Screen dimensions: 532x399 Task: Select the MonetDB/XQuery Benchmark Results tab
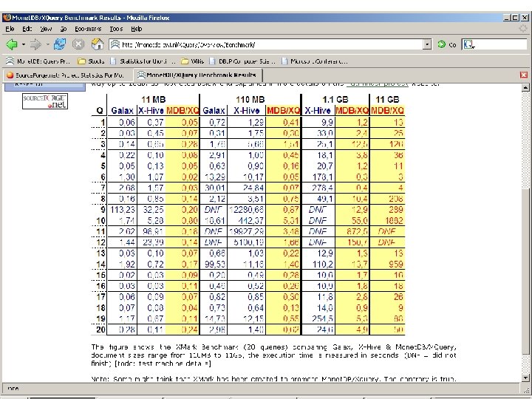coord(198,75)
